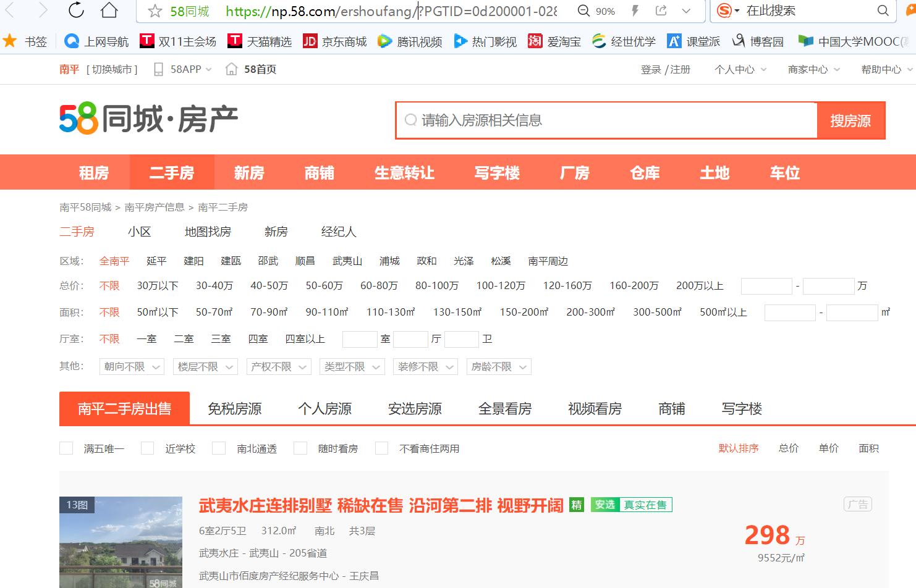Switch to 地图找房 map search

point(208,232)
